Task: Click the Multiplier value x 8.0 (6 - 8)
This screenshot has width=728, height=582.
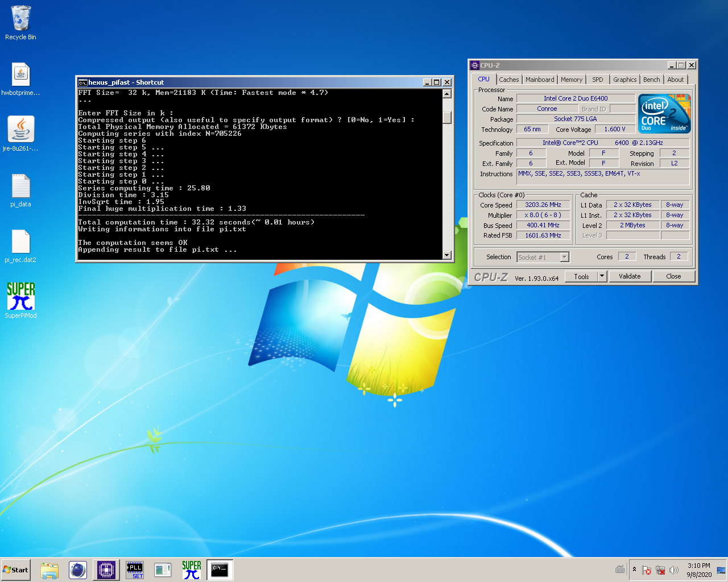Action: tap(543, 215)
